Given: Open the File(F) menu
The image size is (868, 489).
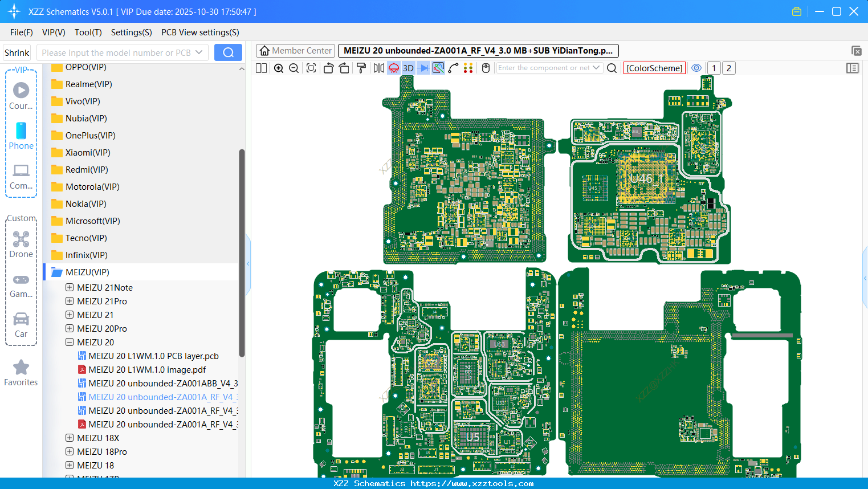Looking at the screenshot, I should tap(22, 32).
